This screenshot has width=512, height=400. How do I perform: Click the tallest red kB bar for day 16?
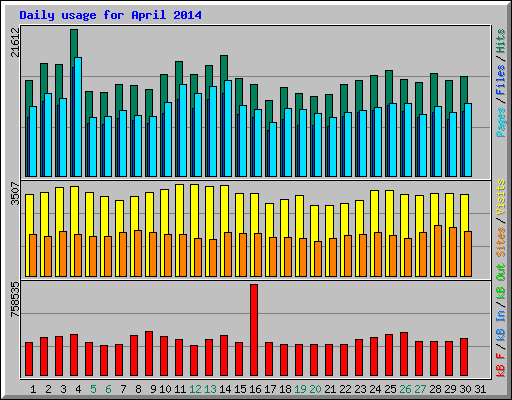[x=254, y=330]
